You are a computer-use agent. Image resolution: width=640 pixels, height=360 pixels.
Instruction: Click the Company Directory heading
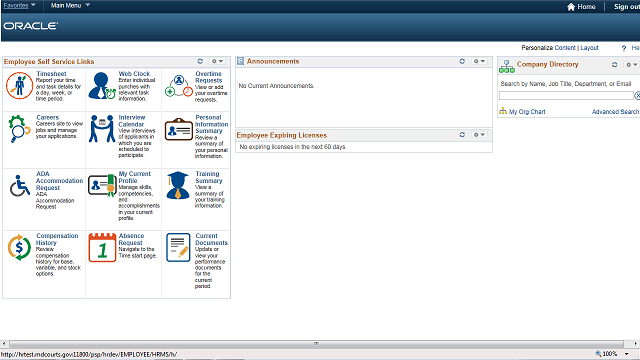tap(547, 64)
